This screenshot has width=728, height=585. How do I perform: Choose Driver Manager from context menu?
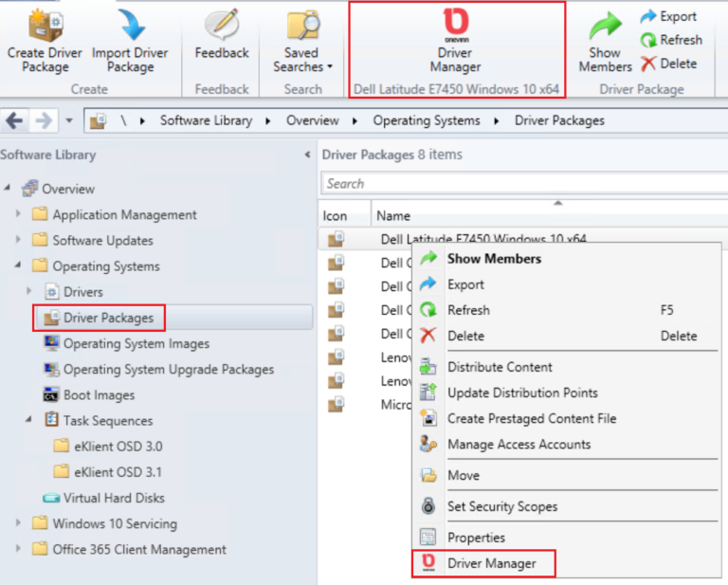tap(491, 563)
